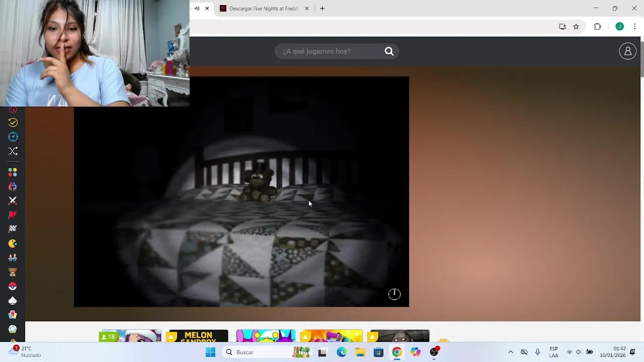Expand hidden system tray icons chevron

[511, 352]
